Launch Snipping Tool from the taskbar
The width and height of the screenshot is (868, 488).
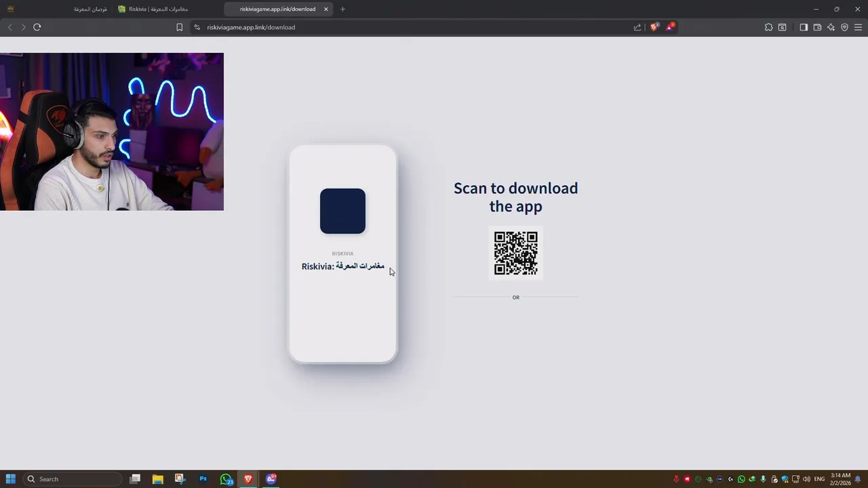tap(180, 479)
